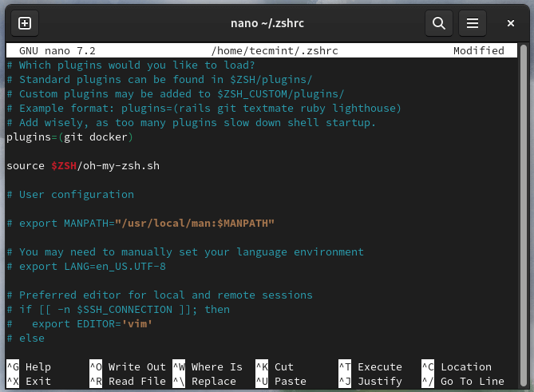
Task: Click the Help shortcut label
Action: coord(38,367)
